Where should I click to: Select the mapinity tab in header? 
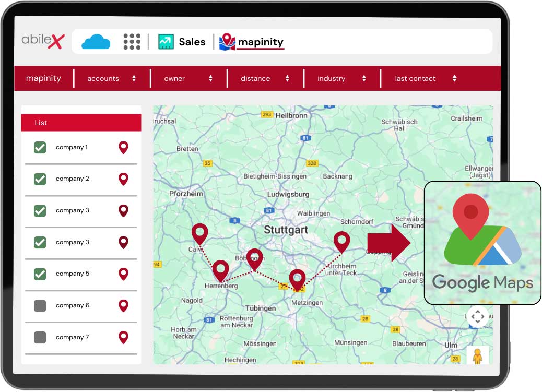261,42
